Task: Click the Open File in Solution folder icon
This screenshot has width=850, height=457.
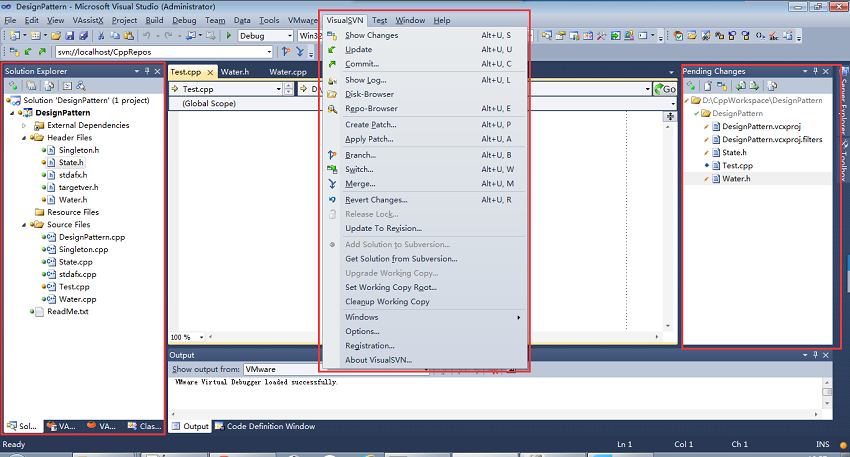Action: coord(692,36)
